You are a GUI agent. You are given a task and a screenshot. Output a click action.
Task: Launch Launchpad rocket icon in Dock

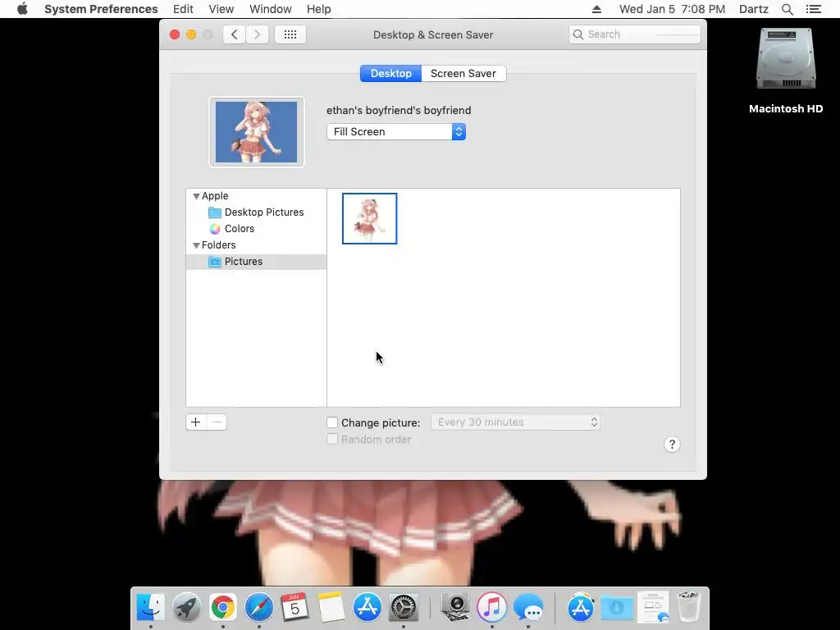(x=186, y=607)
